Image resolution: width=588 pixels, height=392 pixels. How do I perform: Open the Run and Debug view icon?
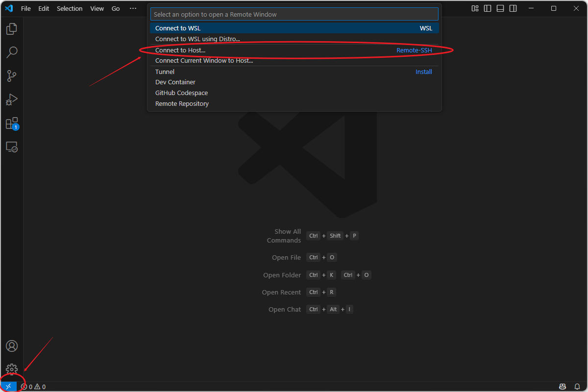pyautogui.click(x=12, y=99)
